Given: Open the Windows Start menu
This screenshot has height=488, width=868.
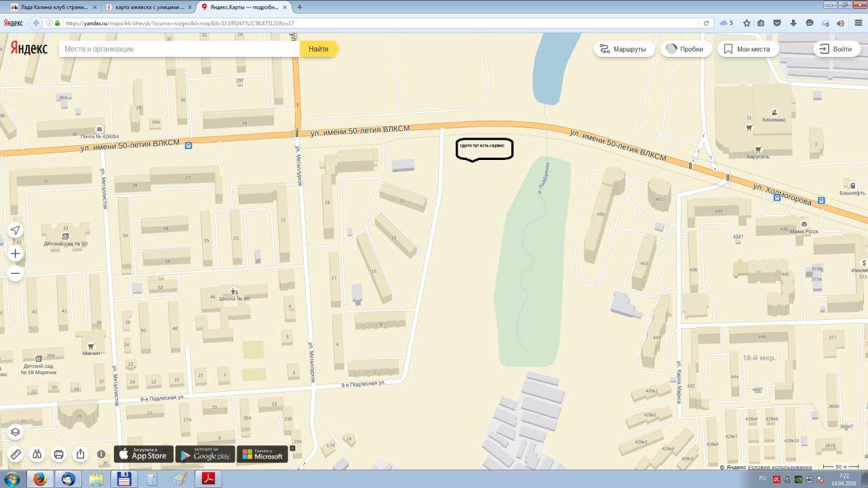Looking at the screenshot, I should [12, 479].
